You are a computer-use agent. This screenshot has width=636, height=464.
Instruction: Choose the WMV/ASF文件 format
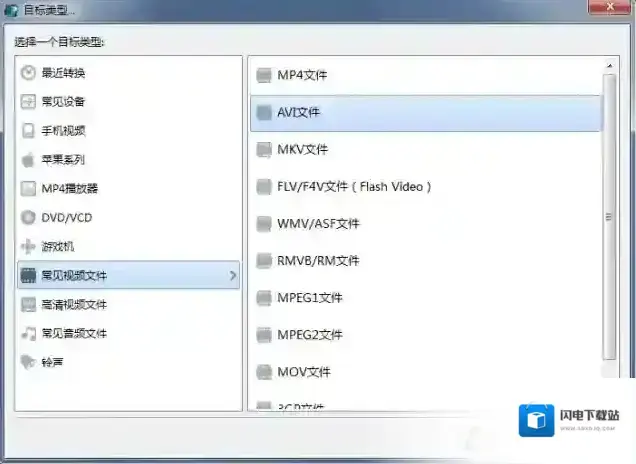318,223
